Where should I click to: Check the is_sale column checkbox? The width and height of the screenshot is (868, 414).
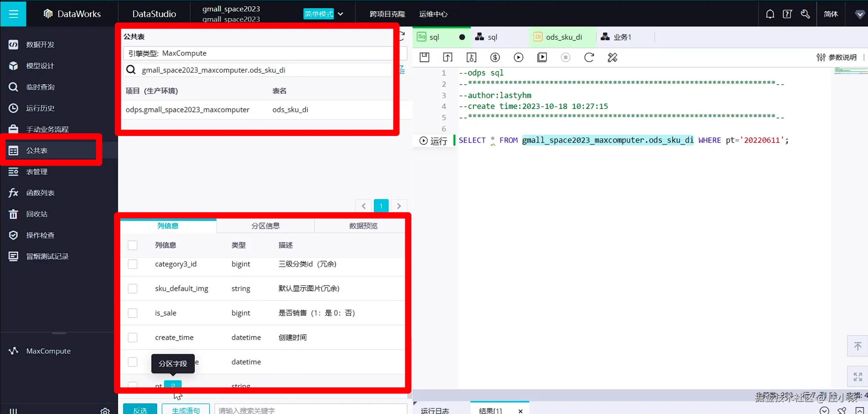coord(133,313)
